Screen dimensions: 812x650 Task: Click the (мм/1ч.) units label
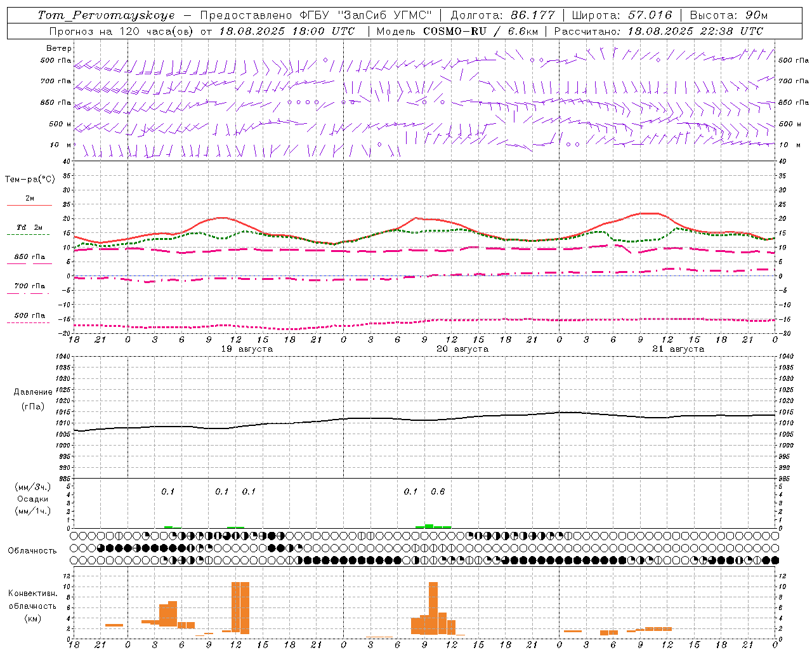(33, 511)
